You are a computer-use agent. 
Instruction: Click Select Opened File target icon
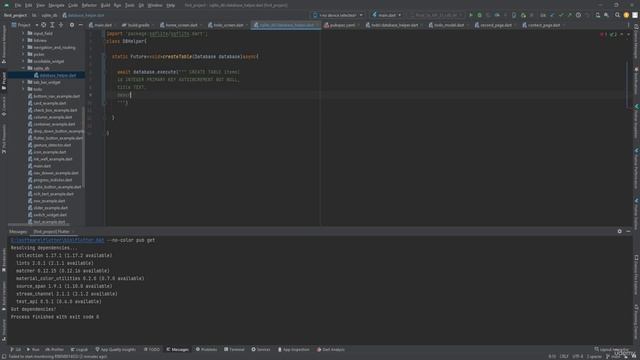(x=44, y=25)
